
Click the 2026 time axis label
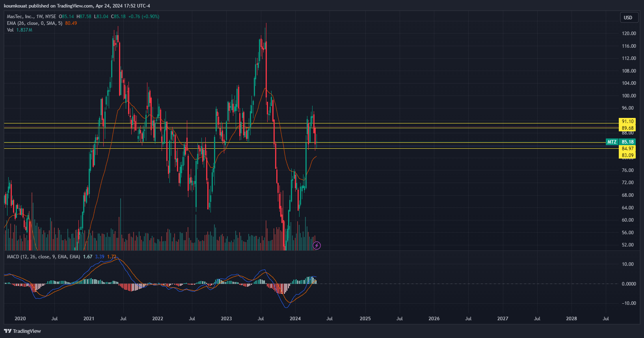(434, 319)
